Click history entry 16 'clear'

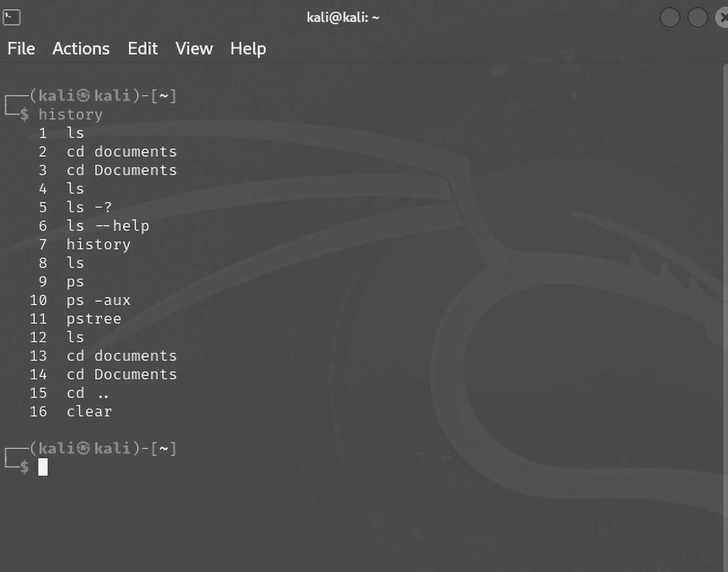pyautogui.click(x=89, y=412)
